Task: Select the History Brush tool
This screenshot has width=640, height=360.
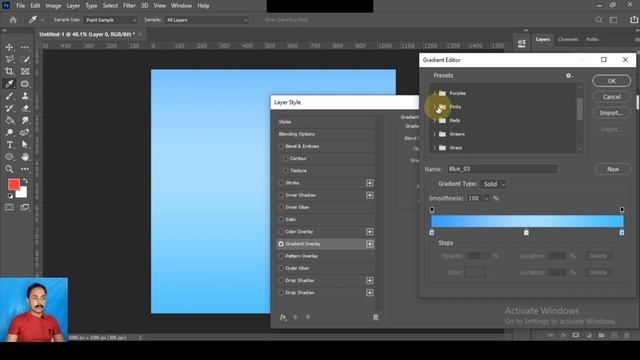Action: point(9,108)
